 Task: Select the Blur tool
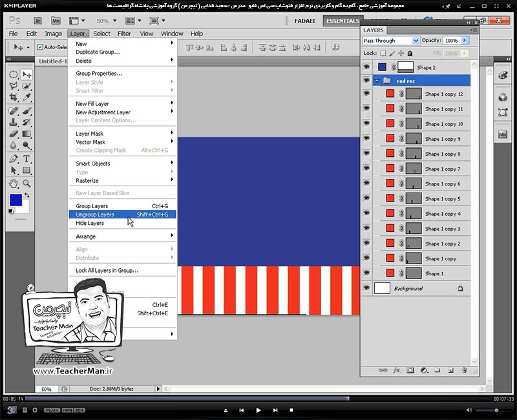[x=13, y=145]
